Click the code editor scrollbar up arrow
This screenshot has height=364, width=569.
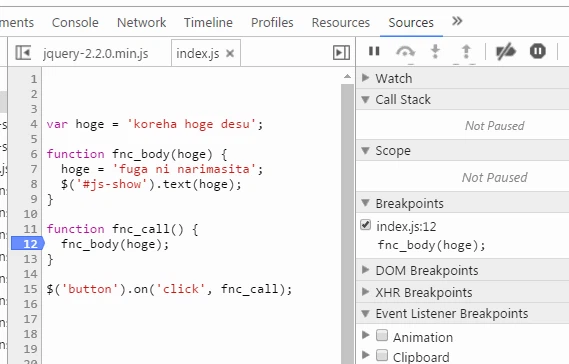(347, 76)
